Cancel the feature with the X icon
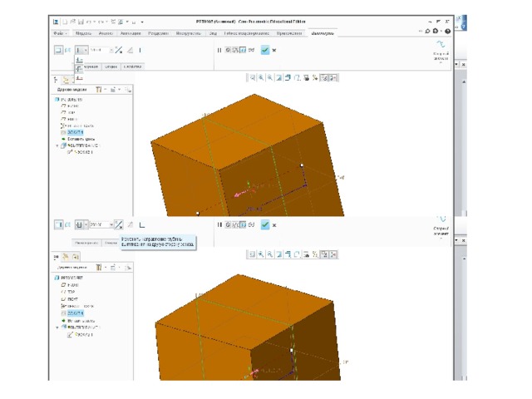The height and width of the screenshot is (399, 532). [x=274, y=50]
